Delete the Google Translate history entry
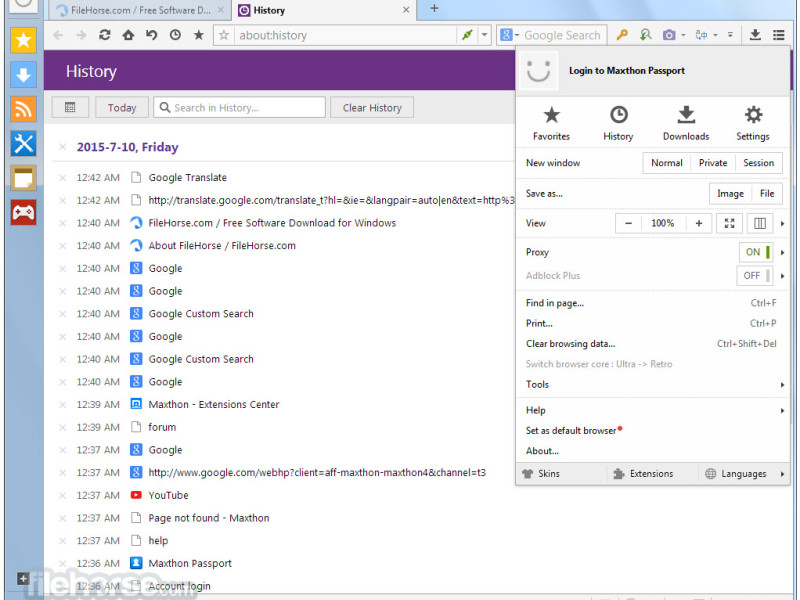 [x=62, y=178]
